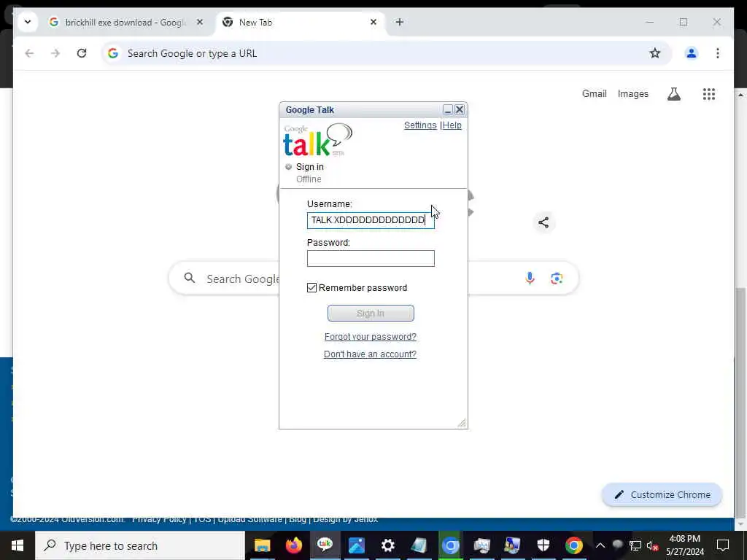Expand Chrome tab search dropdown
This screenshot has height=560, width=747.
[x=28, y=22]
